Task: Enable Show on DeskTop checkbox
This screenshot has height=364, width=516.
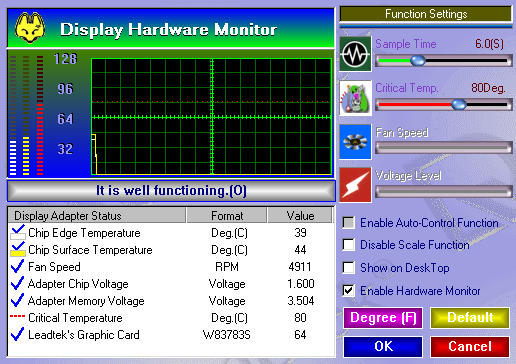Action: 349,268
